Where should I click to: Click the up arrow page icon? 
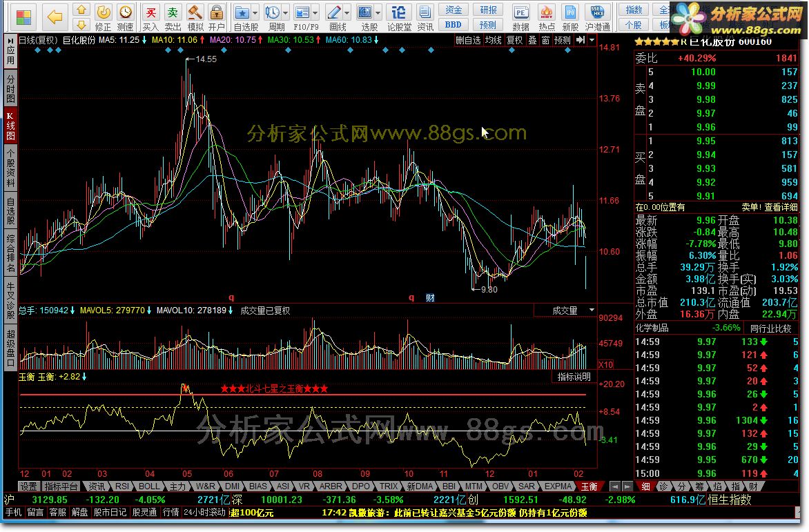click(x=81, y=9)
